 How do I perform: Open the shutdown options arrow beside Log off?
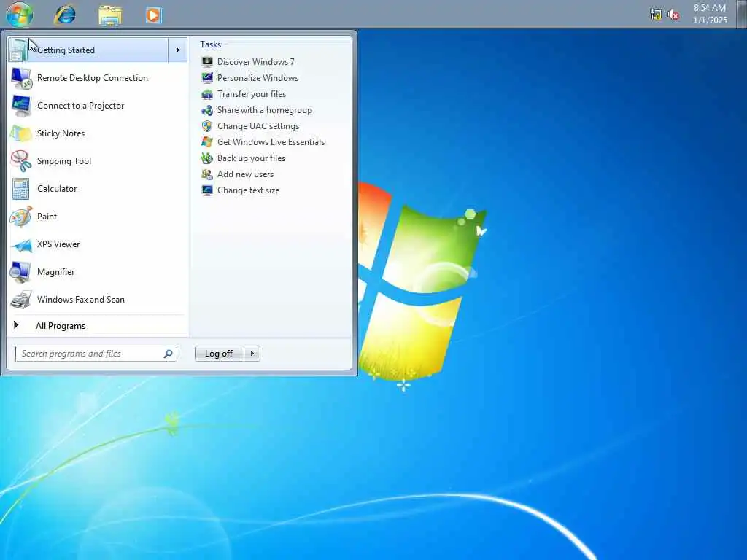click(x=252, y=354)
